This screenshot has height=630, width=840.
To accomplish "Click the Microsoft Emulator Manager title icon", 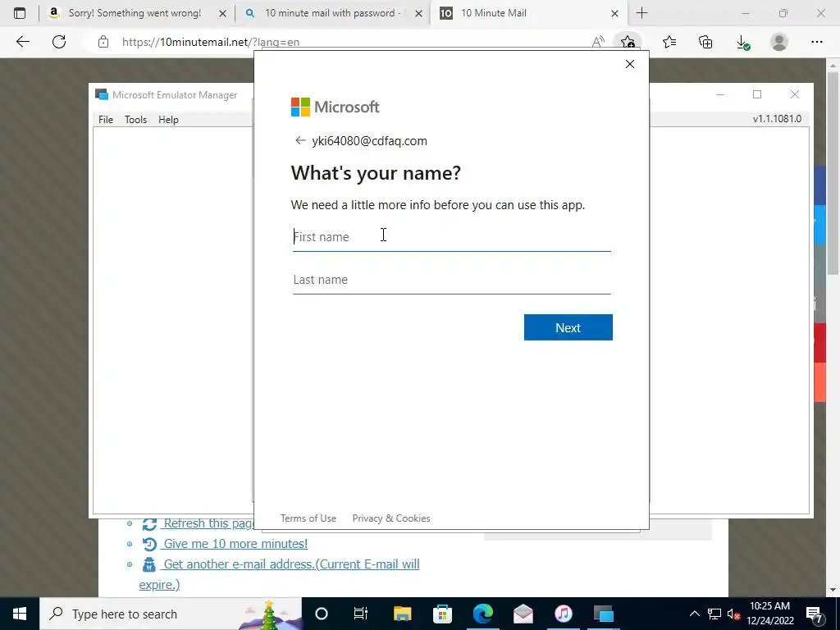I will pyautogui.click(x=101, y=95).
